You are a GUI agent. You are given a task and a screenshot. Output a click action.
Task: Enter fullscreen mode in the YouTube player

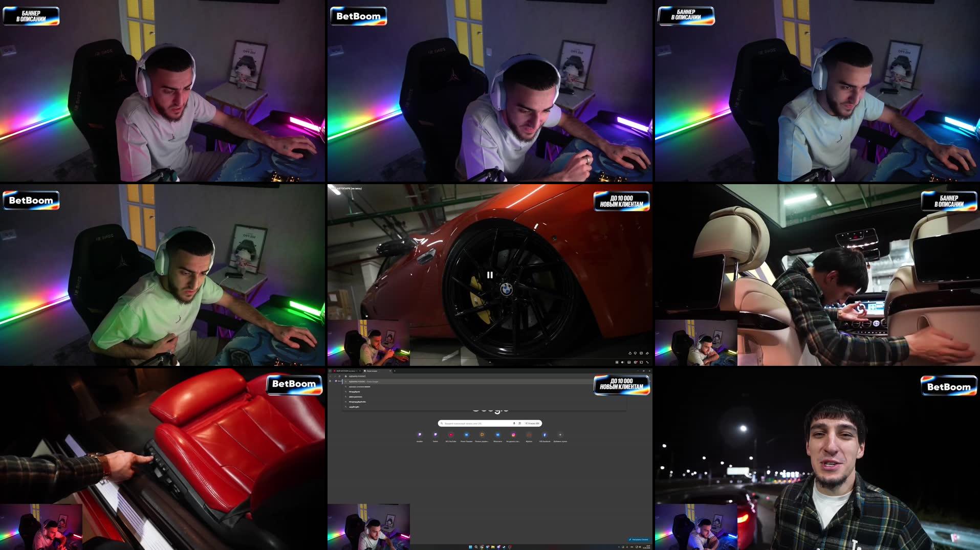tap(647, 363)
